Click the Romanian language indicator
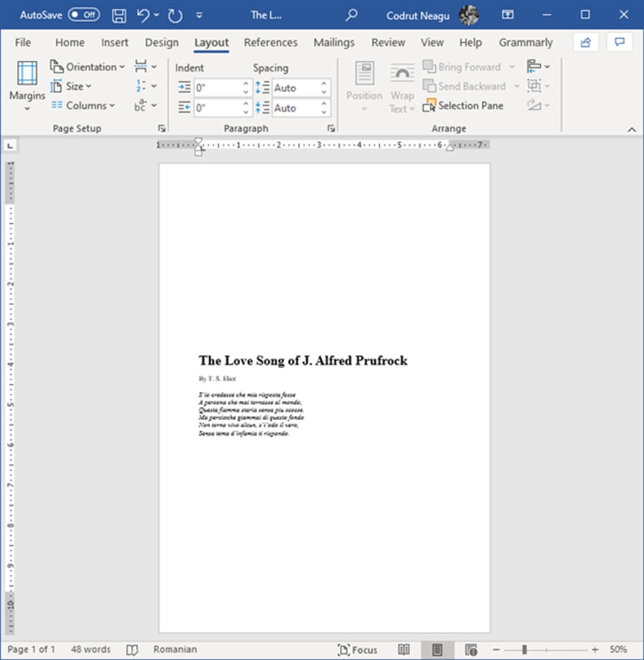The width and height of the screenshot is (644, 660). (175, 649)
